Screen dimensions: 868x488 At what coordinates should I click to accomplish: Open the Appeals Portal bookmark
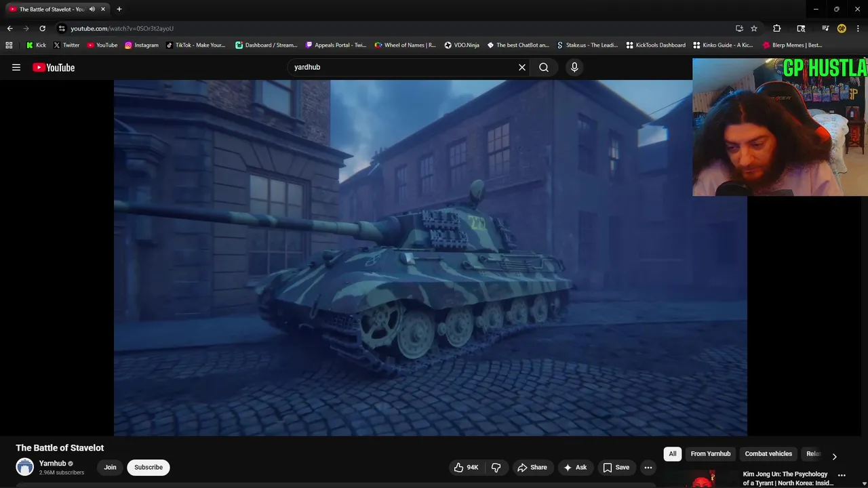[336, 45]
